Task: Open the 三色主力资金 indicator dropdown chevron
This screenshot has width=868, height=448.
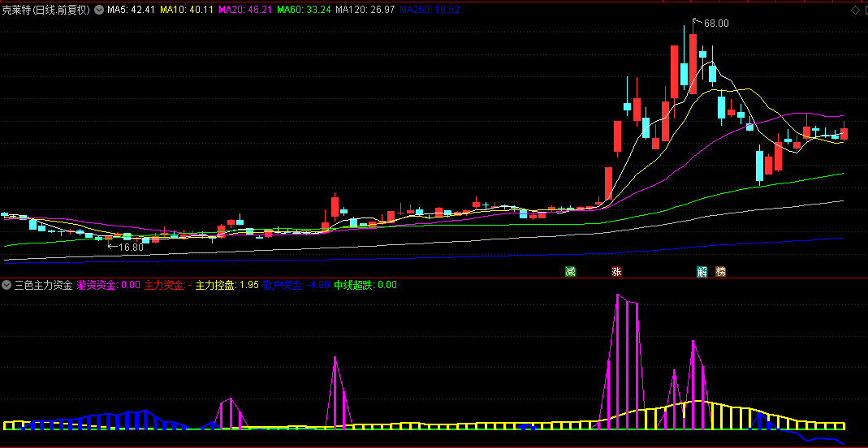Action: (x=6, y=286)
